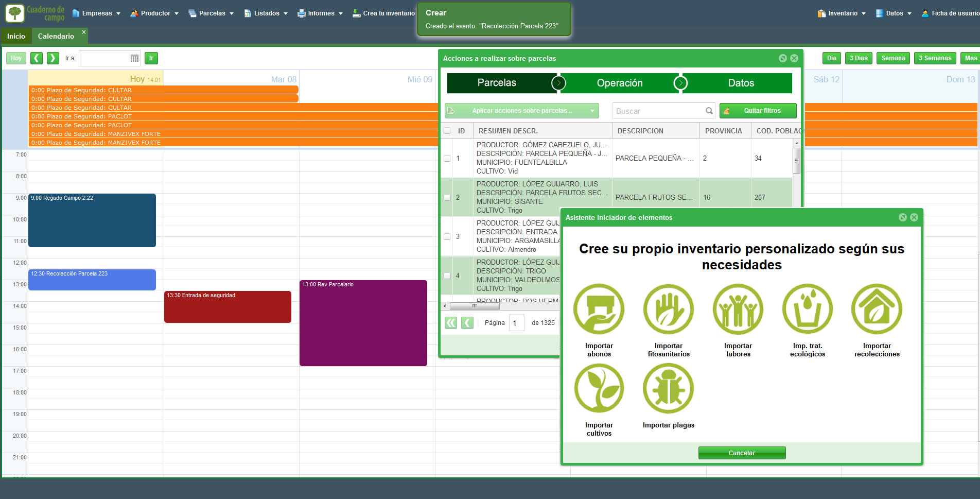Screen dimensions: 980x499
Task: Switch calendar to 3 Semanas view
Action: [x=935, y=58]
